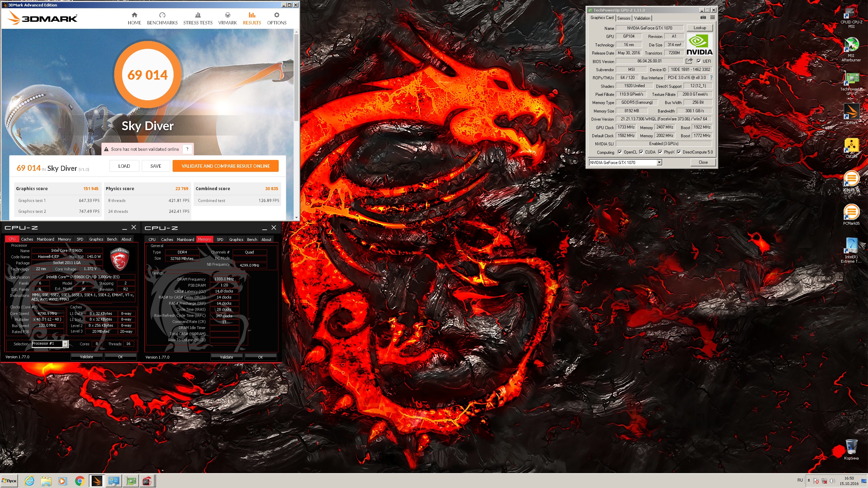
Task: Open the Recycle Bin (Корзина)
Action: click(851, 449)
